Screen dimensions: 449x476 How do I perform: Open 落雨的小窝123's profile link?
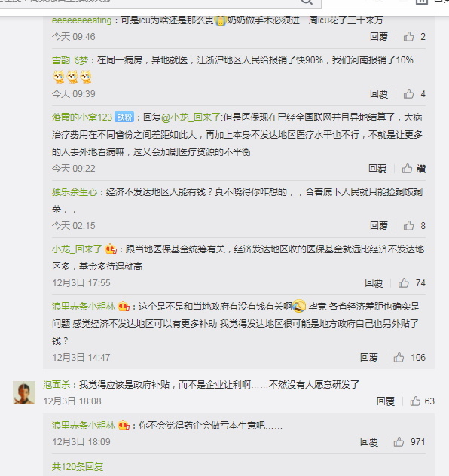point(82,117)
